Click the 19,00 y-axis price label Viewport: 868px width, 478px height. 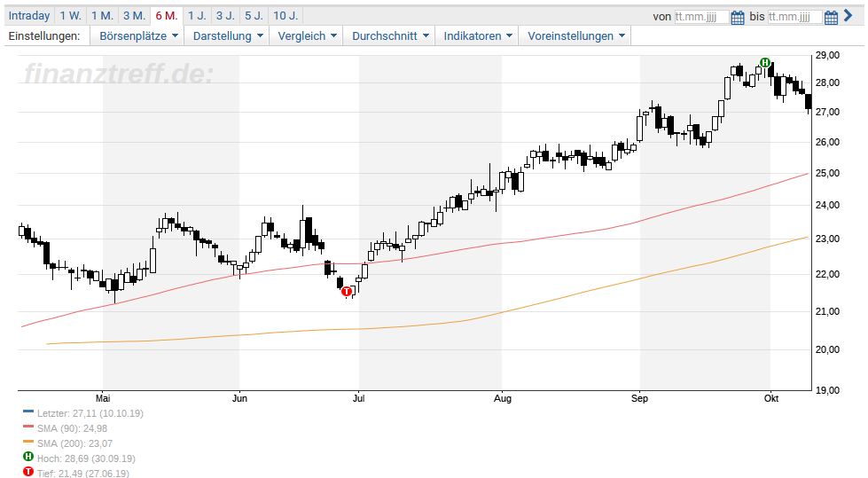coord(827,390)
